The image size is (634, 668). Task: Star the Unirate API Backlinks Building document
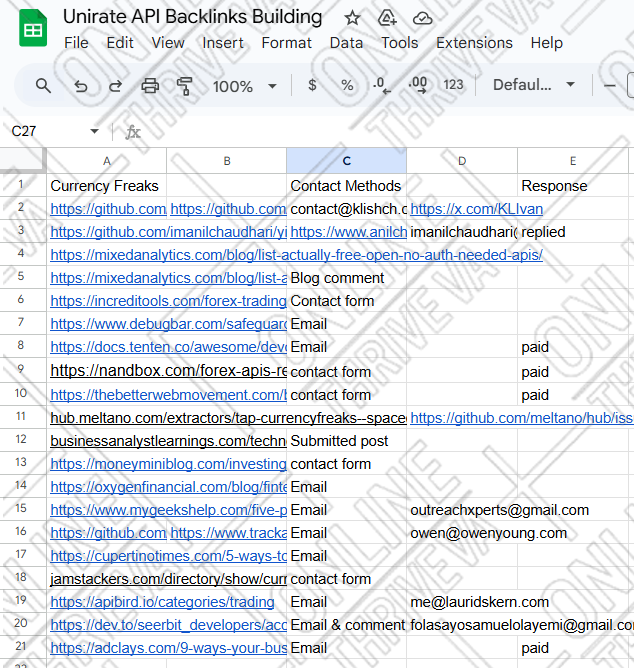[352, 18]
